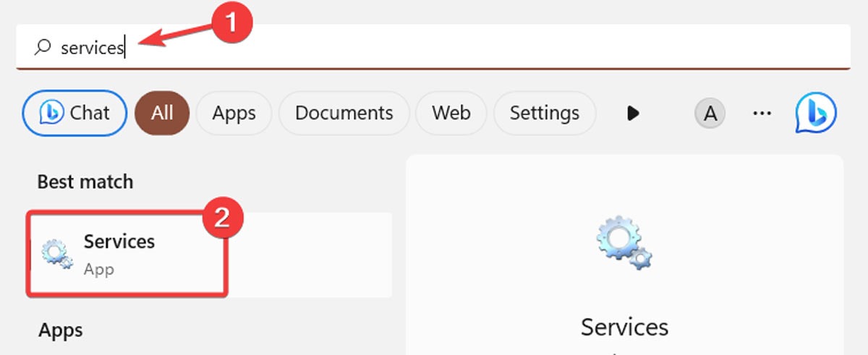Open Bing chat icon at top right

[816, 114]
